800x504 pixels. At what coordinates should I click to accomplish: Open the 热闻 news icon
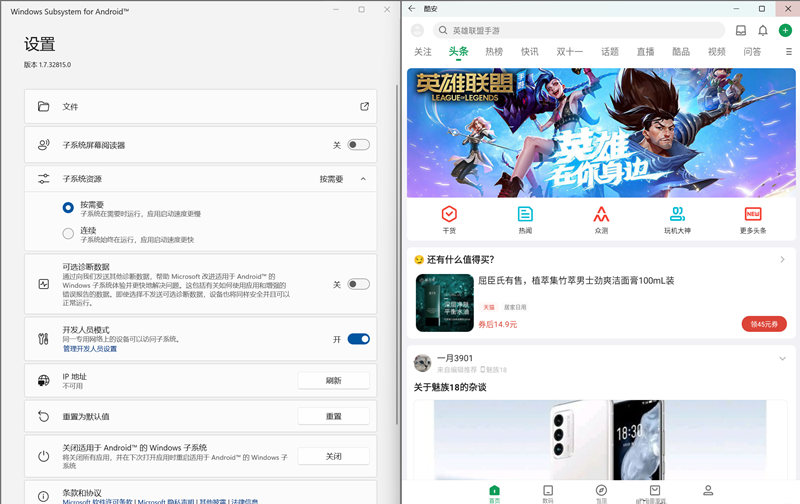525,215
